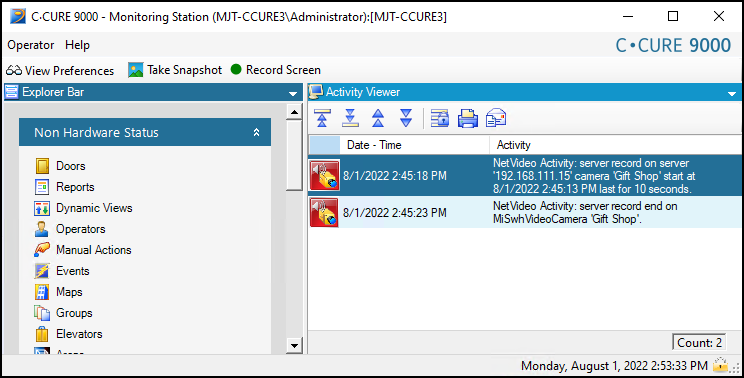This screenshot has height=378, width=744.
Task: Toggle Record Screen green indicator
Action: point(236,69)
